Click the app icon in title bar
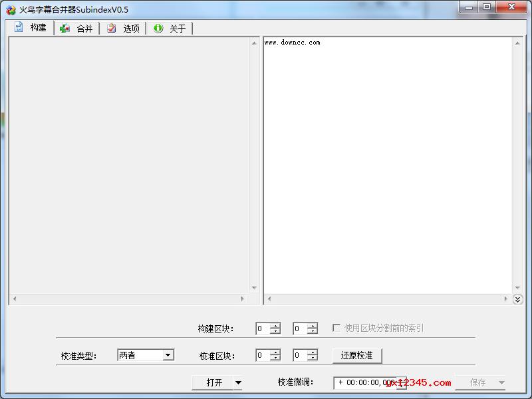This screenshot has height=399, width=532. pos(11,10)
